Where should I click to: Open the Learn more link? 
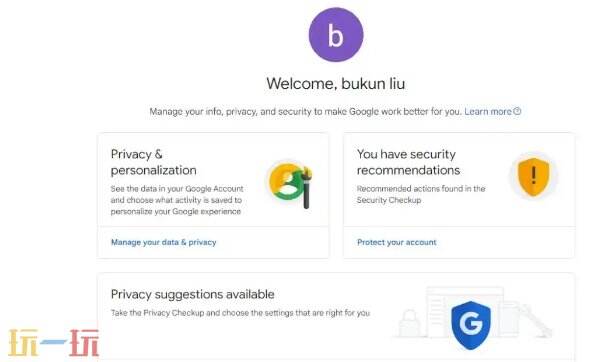click(x=488, y=111)
